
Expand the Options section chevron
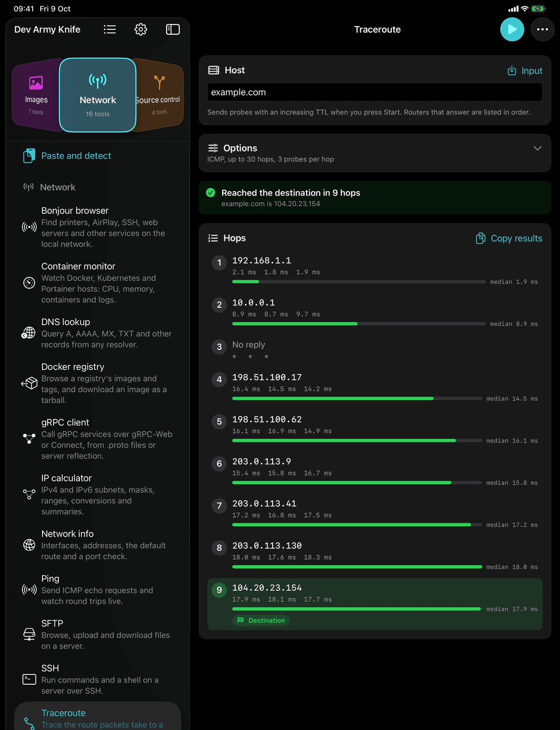click(x=537, y=148)
